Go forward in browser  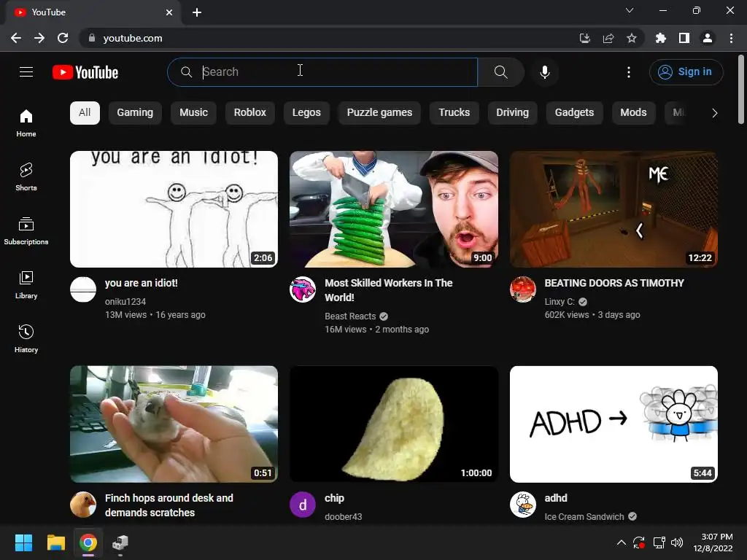coord(39,38)
